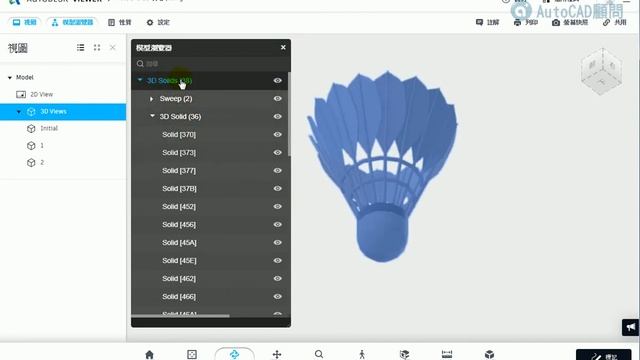The height and width of the screenshot is (360, 640).
Task: Click the Model Browser vertical scrollbar
Action: (289, 114)
